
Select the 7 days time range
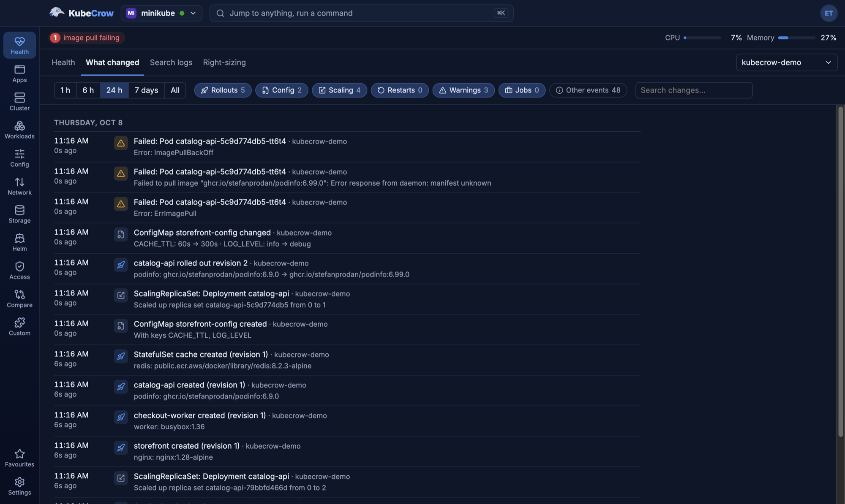[146, 90]
